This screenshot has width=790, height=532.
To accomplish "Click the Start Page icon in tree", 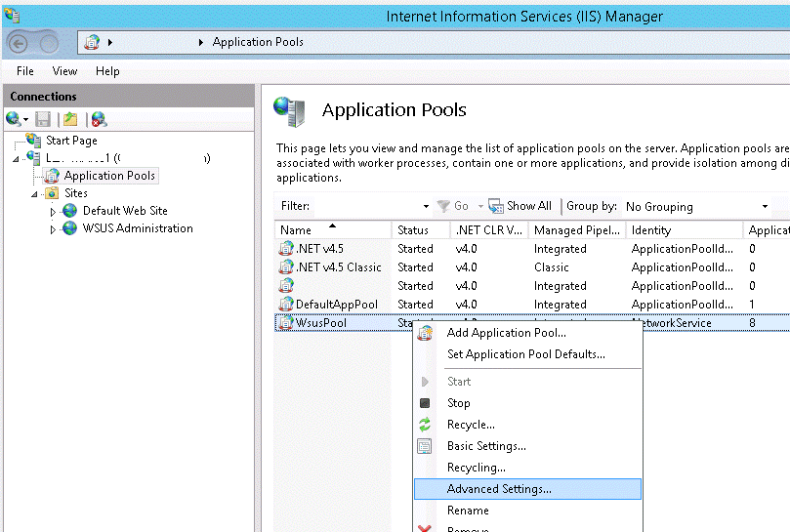I will coord(34,140).
